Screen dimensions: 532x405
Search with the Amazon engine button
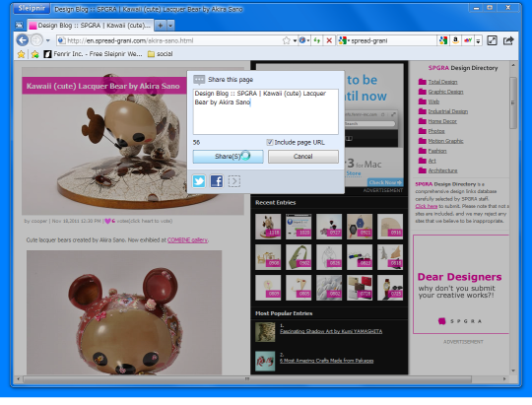[x=456, y=40]
